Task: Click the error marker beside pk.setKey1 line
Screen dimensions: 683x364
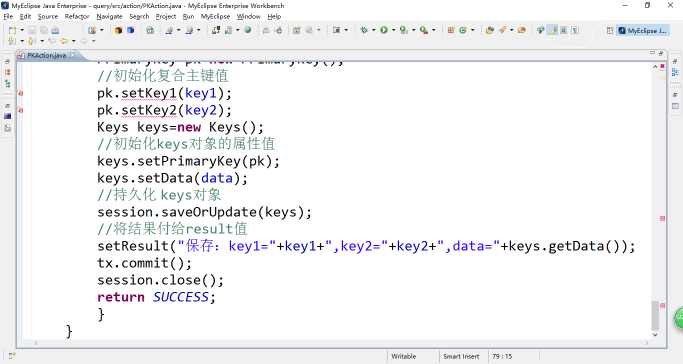Action: 20,93
